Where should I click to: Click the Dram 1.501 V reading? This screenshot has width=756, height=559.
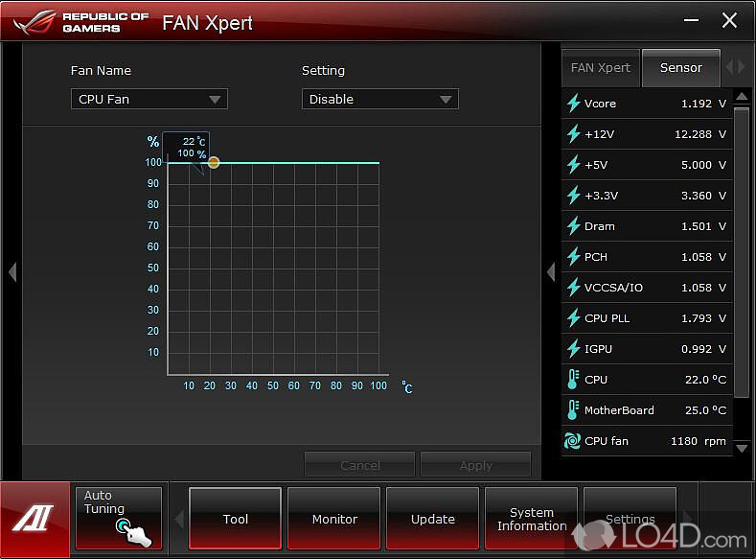pos(703,226)
